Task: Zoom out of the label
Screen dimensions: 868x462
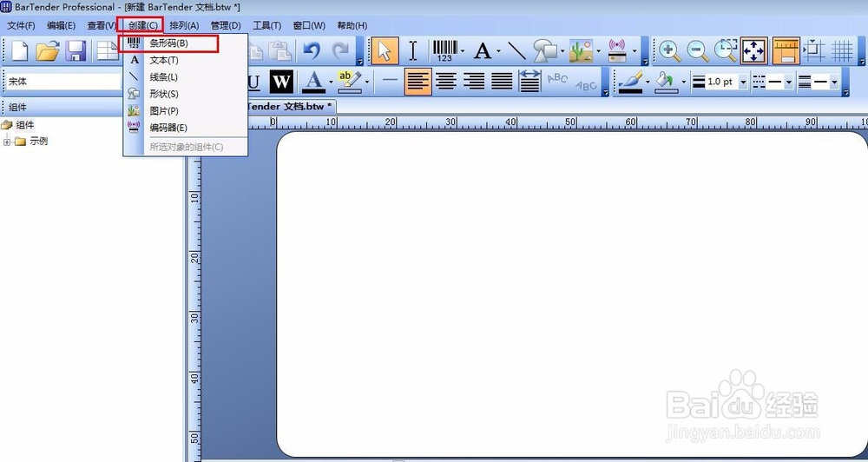Action: click(x=698, y=51)
